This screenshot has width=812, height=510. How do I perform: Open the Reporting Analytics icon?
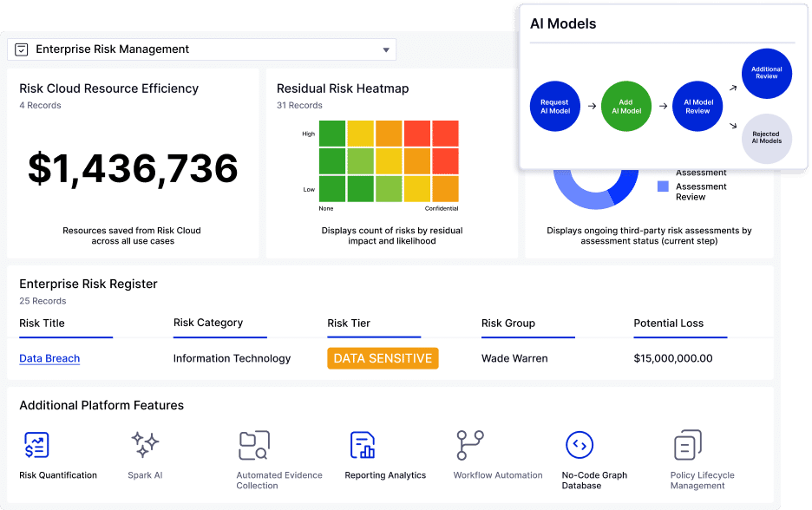click(362, 445)
